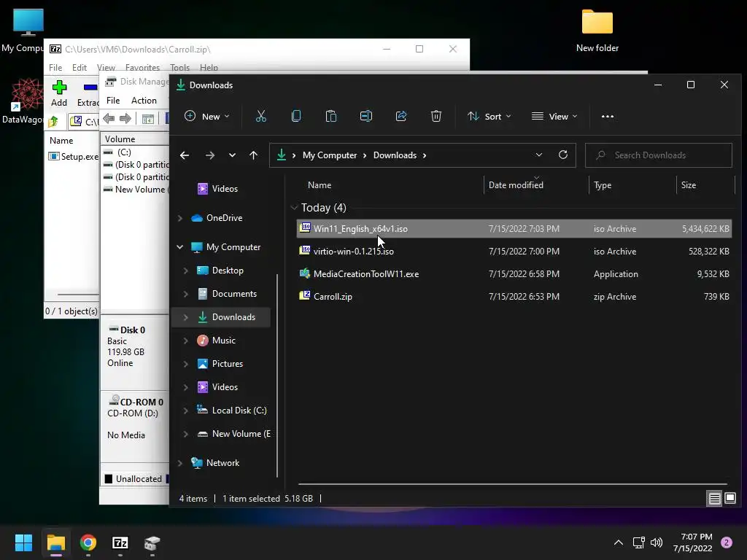
Task: Select Carroll.zip file
Action: click(x=514, y=297)
